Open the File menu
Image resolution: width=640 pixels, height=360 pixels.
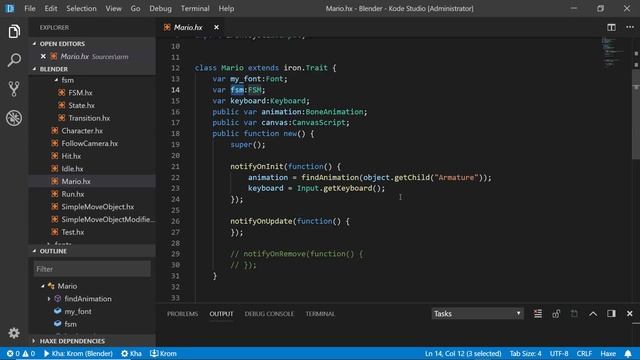point(30,8)
